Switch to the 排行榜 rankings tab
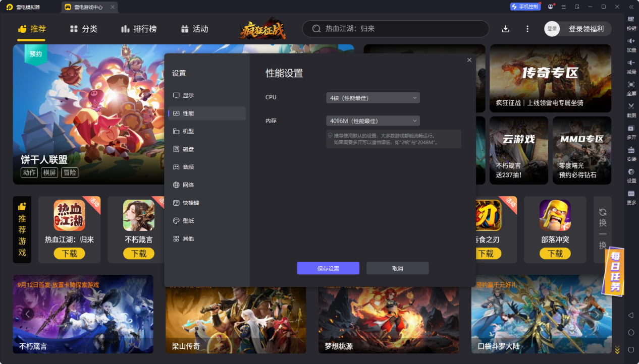 tap(139, 29)
